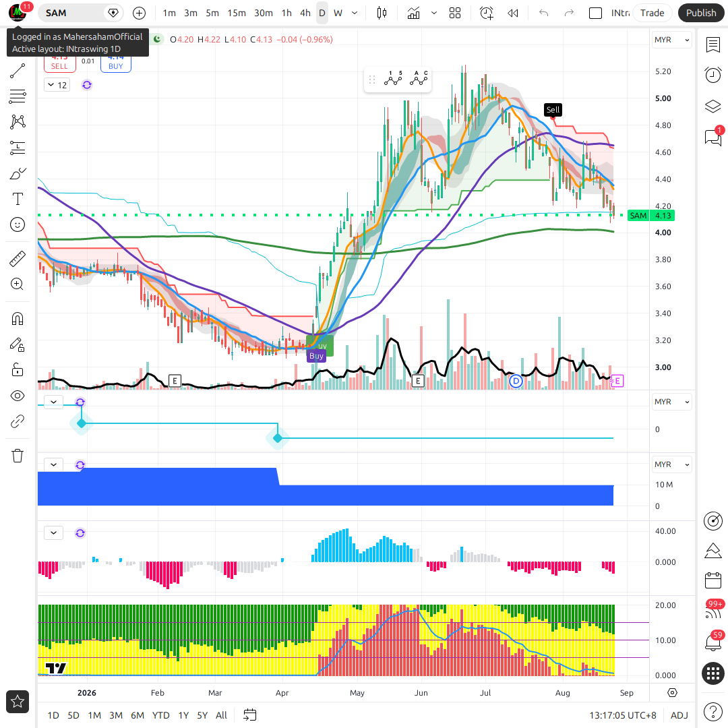Click the dividend D marker on chart
Image resolution: width=728 pixels, height=728 pixels.
click(516, 382)
